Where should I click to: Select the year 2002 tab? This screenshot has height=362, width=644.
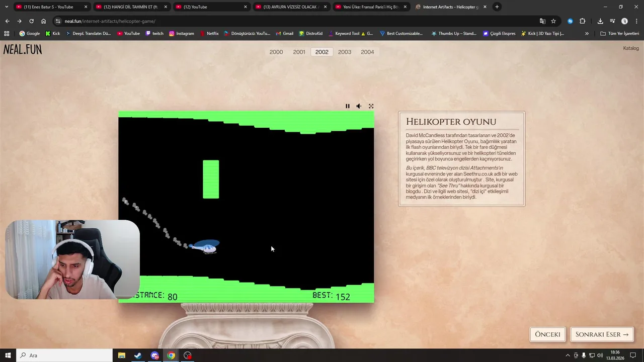click(322, 52)
